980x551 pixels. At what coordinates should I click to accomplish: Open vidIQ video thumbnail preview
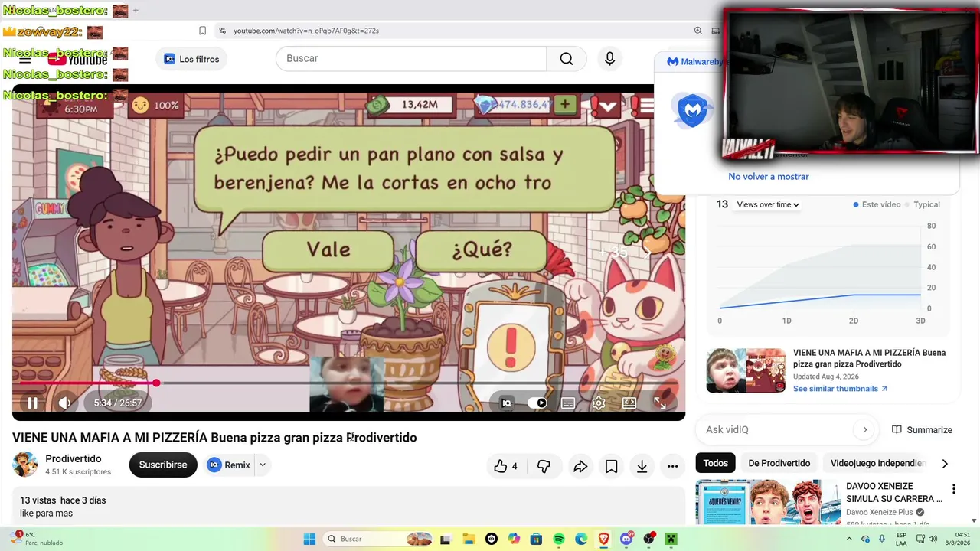click(746, 371)
